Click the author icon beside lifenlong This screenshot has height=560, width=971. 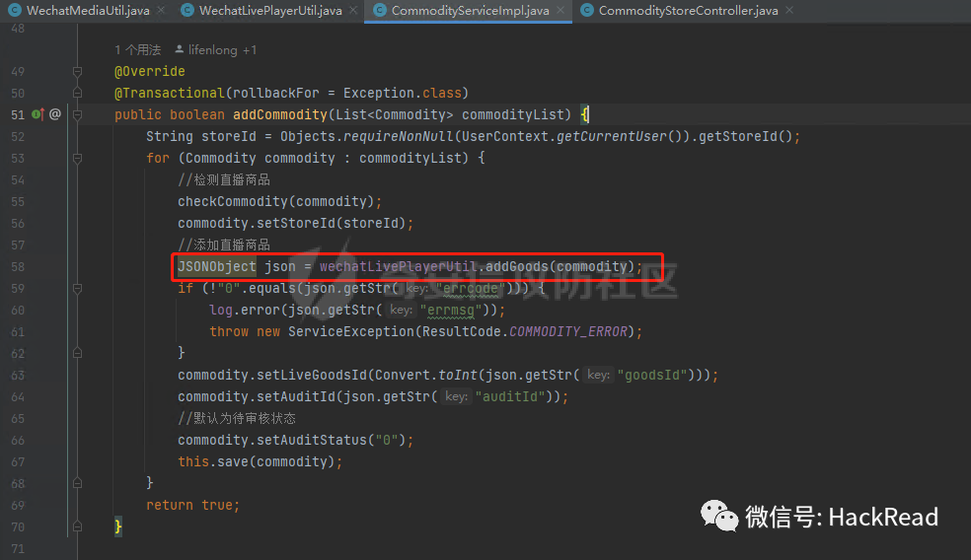click(179, 49)
